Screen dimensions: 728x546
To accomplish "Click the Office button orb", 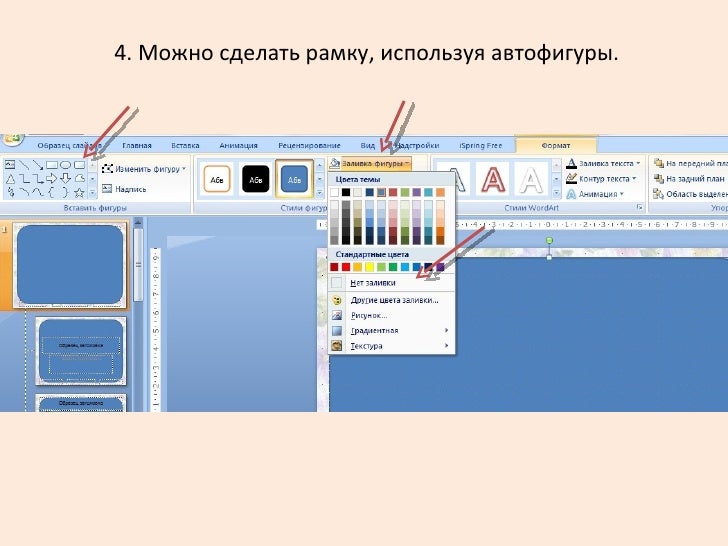I will 12,139.
